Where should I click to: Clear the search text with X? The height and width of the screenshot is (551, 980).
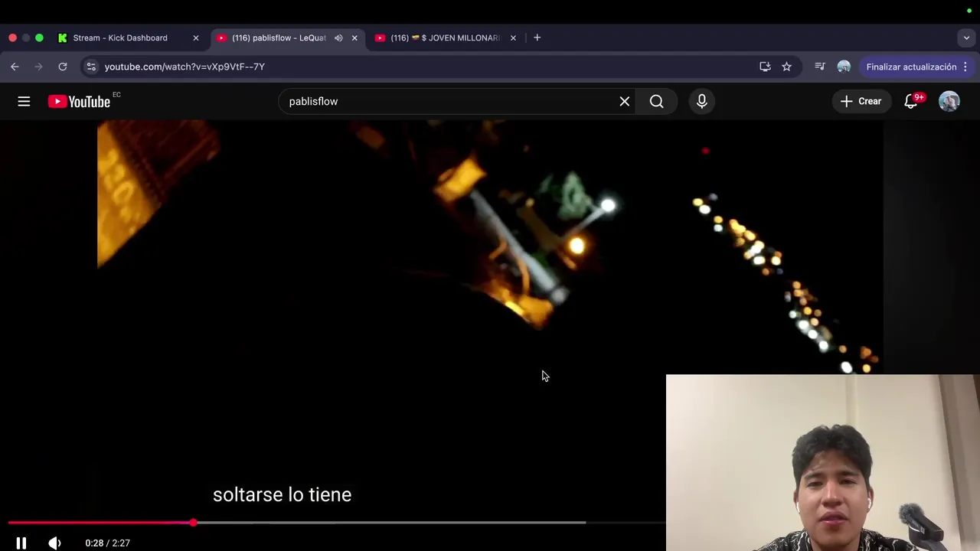coord(625,101)
